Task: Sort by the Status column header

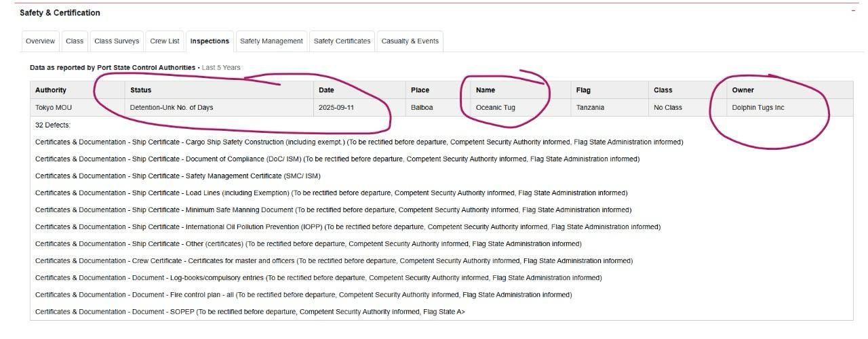Action: (x=141, y=90)
